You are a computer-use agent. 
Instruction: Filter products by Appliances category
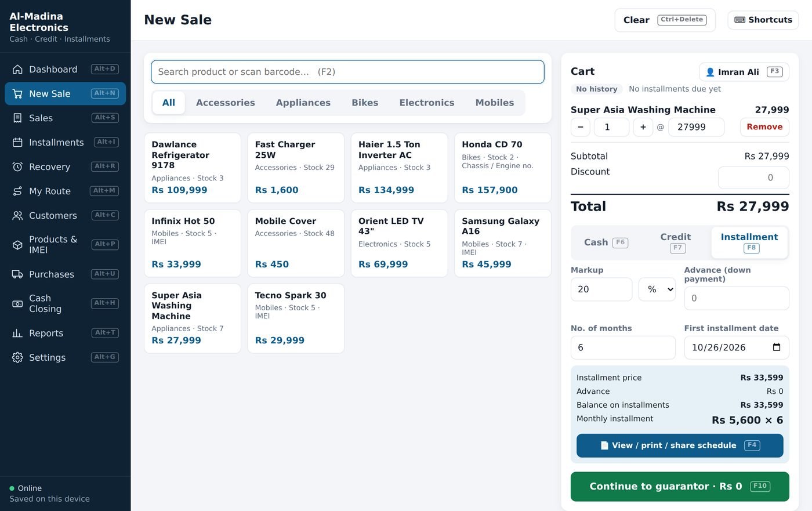click(303, 103)
